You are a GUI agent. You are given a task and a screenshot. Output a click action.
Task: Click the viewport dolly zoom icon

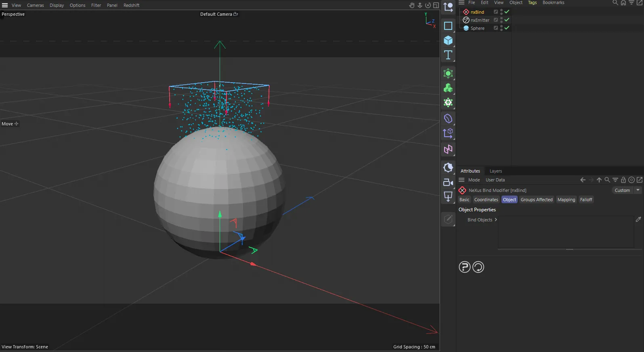[x=420, y=5]
